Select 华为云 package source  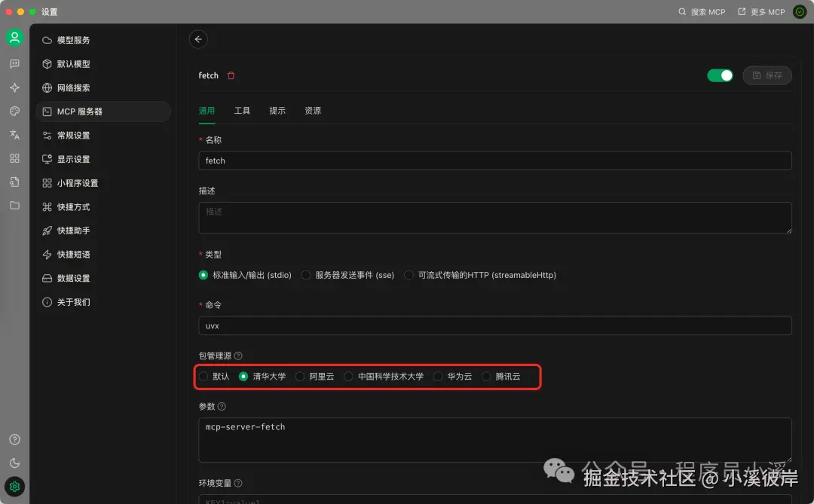(453, 377)
